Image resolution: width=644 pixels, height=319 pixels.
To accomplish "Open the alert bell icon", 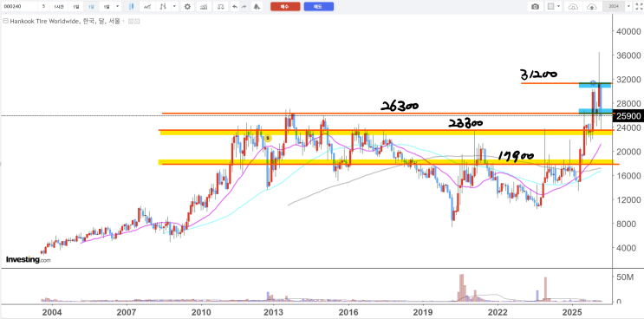I will pyautogui.click(x=257, y=7).
